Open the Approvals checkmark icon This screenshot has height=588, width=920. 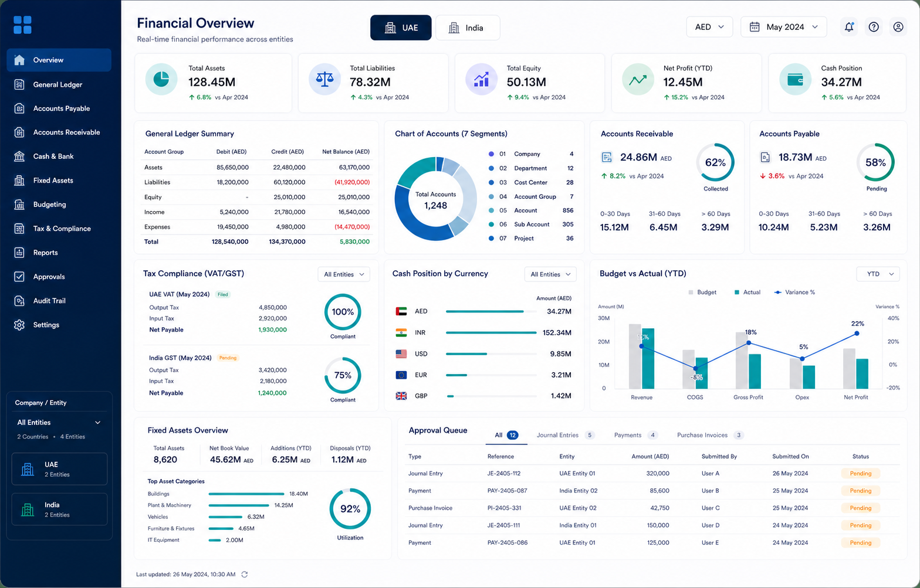pyautogui.click(x=19, y=277)
